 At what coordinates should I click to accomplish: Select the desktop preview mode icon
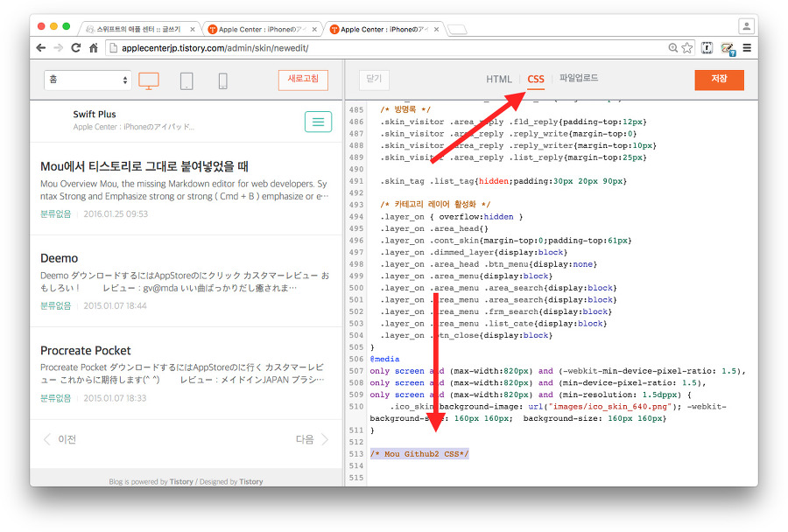tap(149, 80)
